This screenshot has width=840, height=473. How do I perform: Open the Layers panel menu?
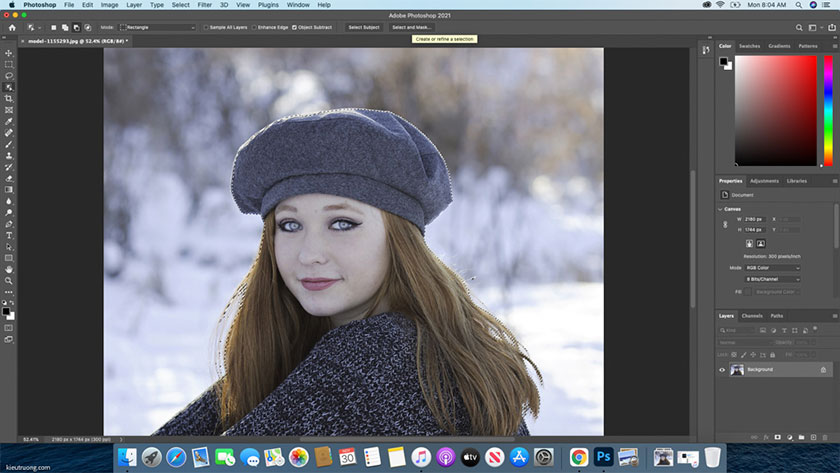(x=835, y=316)
